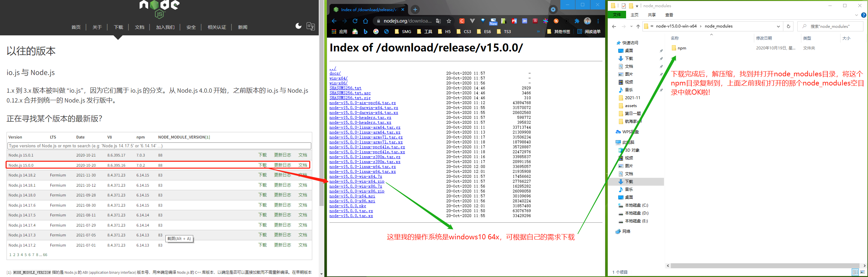Go back in the Chrome browser
The width and height of the screenshot is (868, 277).
[334, 21]
